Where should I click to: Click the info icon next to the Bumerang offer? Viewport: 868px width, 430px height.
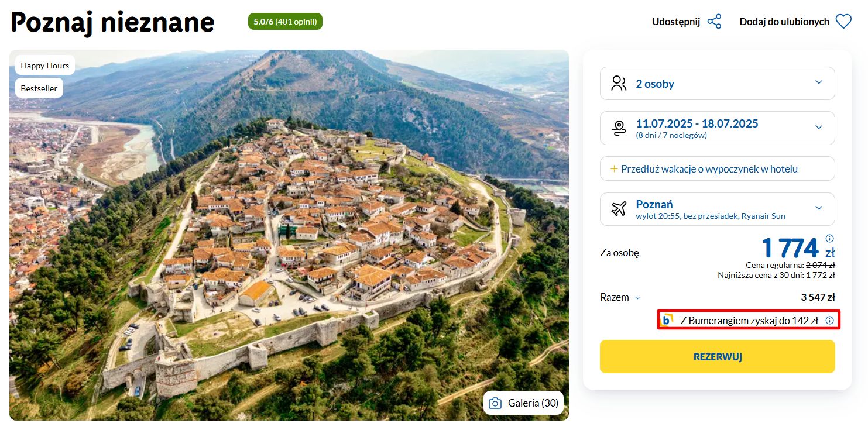click(829, 320)
